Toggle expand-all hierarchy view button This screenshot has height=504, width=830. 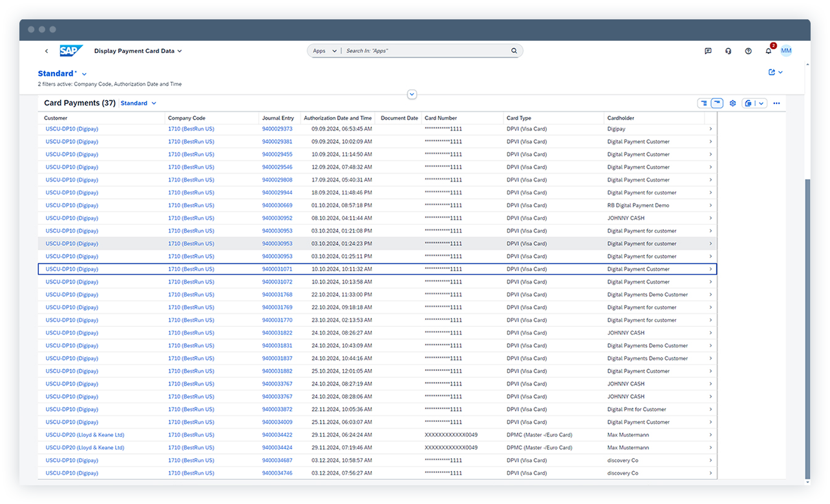[x=703, y=103]
